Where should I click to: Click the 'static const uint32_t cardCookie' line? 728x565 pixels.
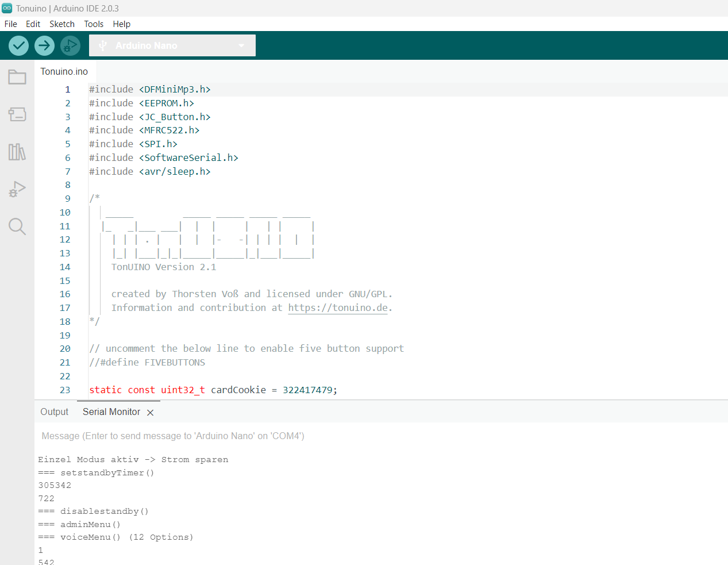click(213, 390)
